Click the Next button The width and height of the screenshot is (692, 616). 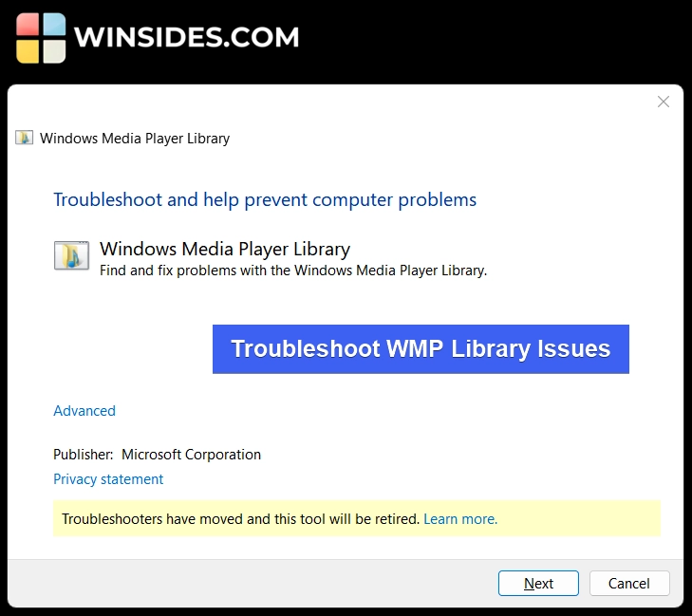pos(538,584)
